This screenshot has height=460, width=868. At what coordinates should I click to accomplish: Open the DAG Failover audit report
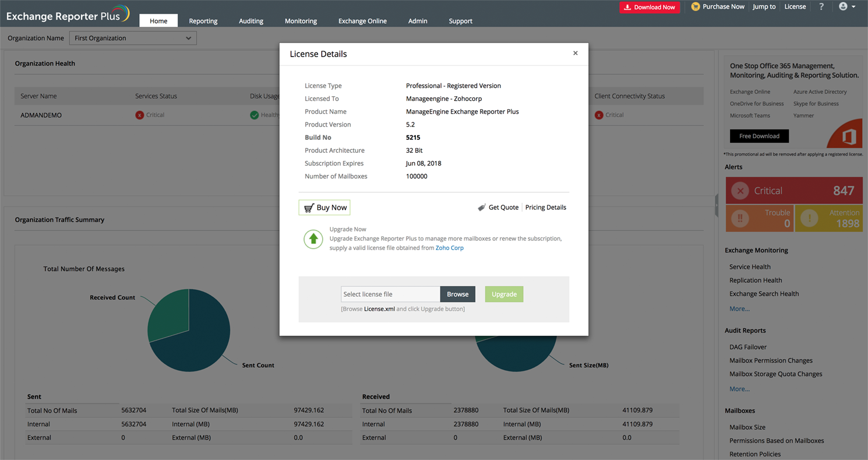(x=748, y=347)
